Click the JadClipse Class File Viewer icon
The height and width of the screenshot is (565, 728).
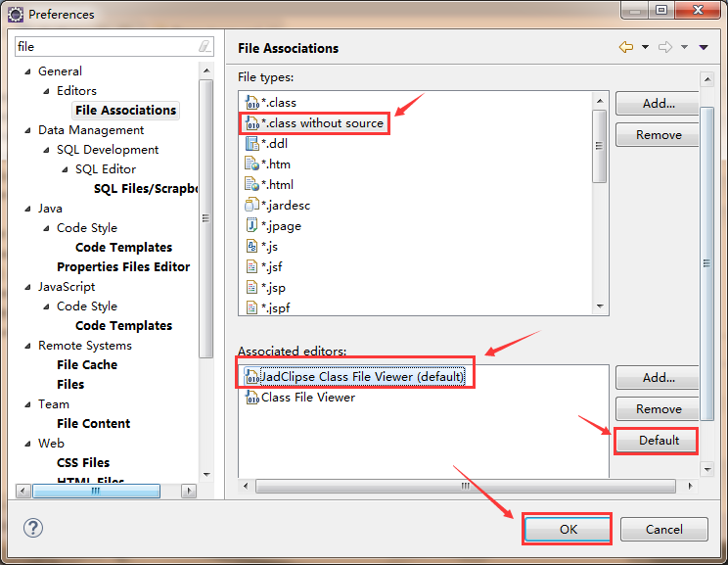point(252,376)
